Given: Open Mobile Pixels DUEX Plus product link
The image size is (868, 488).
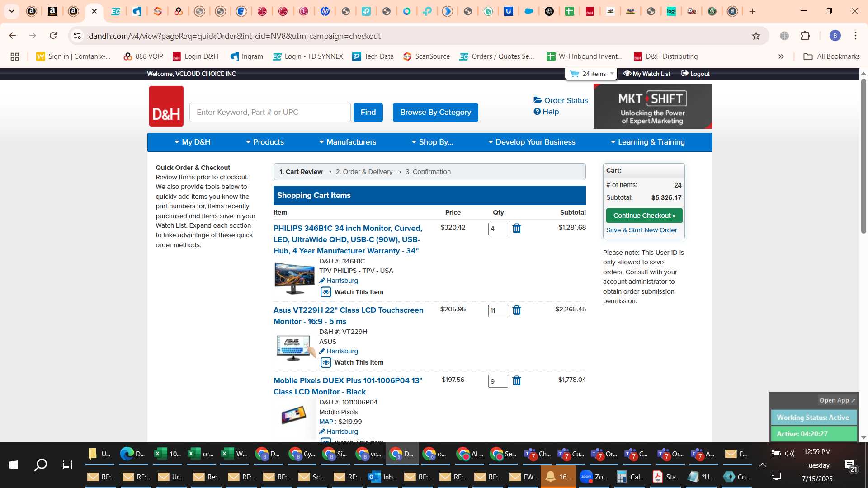Looking at the screenshot, I should point(348,386).
